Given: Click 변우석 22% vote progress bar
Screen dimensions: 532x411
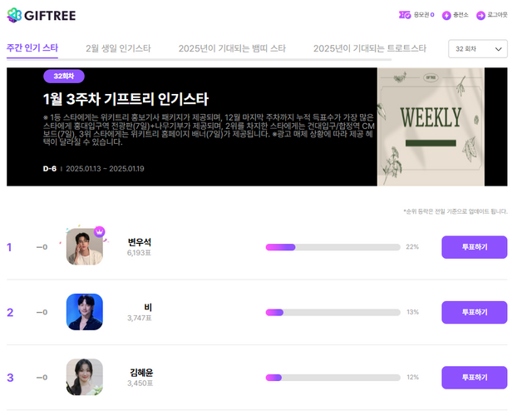Looking at the screenshot, I should (x=332, y=247).
